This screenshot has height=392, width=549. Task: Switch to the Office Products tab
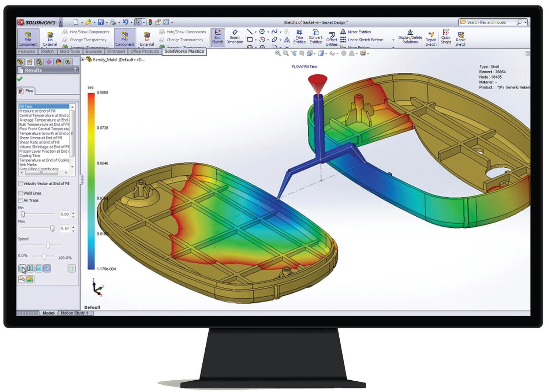tap(145, 52)
